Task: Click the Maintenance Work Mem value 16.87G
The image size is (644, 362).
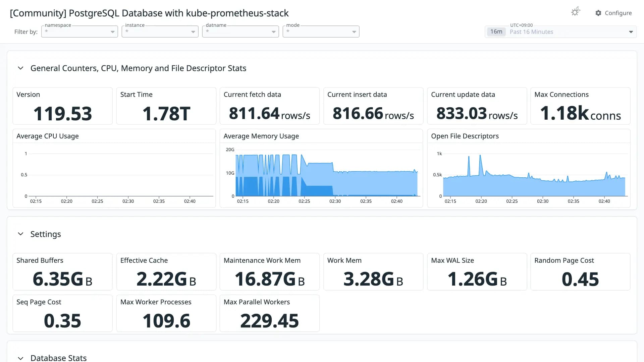Action: pos(265,279)
